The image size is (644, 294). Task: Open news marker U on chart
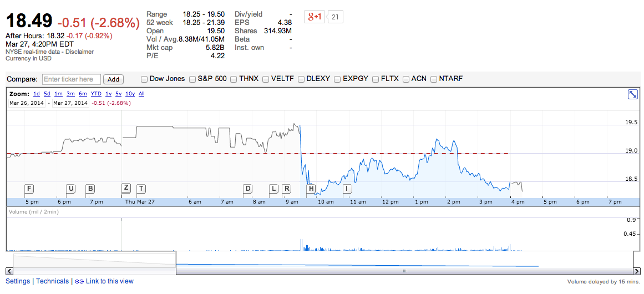(70, 189)
